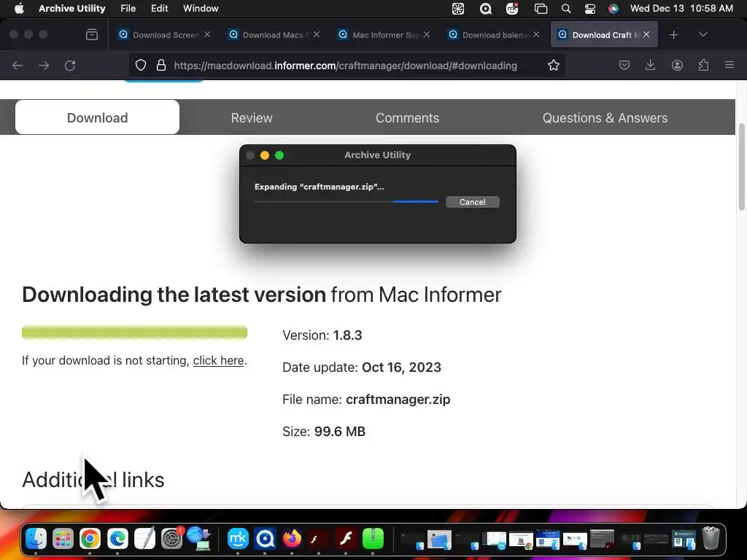This screenshot has height=560, width=747.
Task: Open the Trash in the Dock
Action: tap(711, 539)
